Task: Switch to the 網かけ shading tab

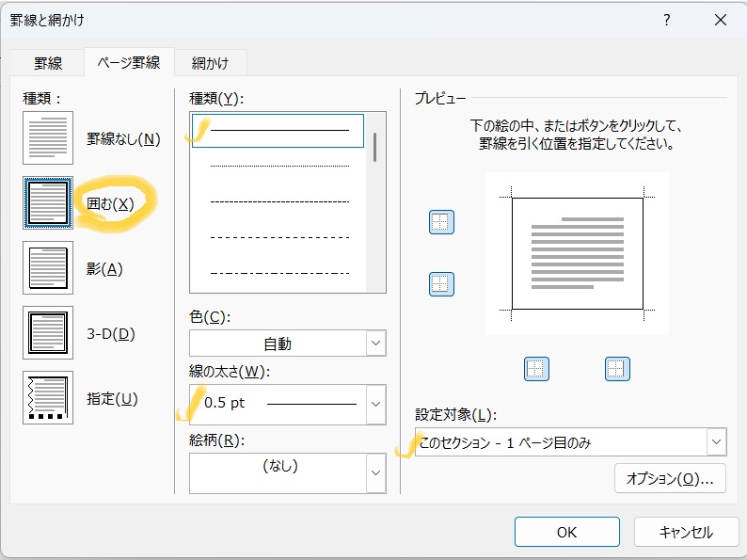Action: [210, 63]
